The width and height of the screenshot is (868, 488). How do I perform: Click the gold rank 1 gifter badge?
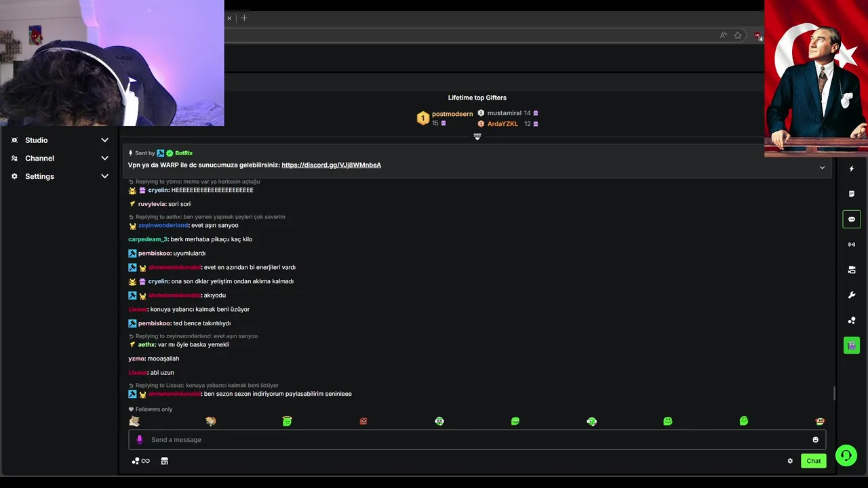pyautogui.click(x=423, y=119)
